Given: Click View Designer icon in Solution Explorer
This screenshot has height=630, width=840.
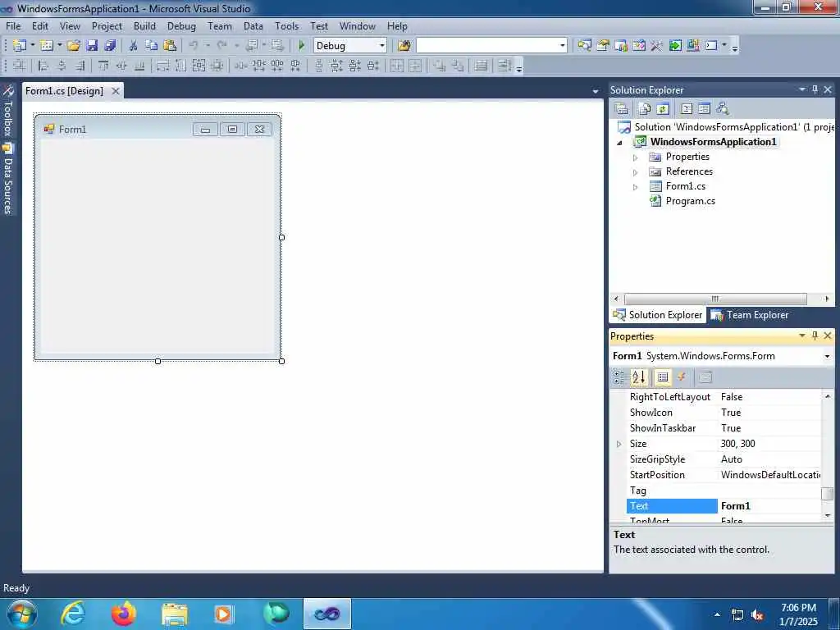Looking at the screenshot, I should click(x=705, y=109).
